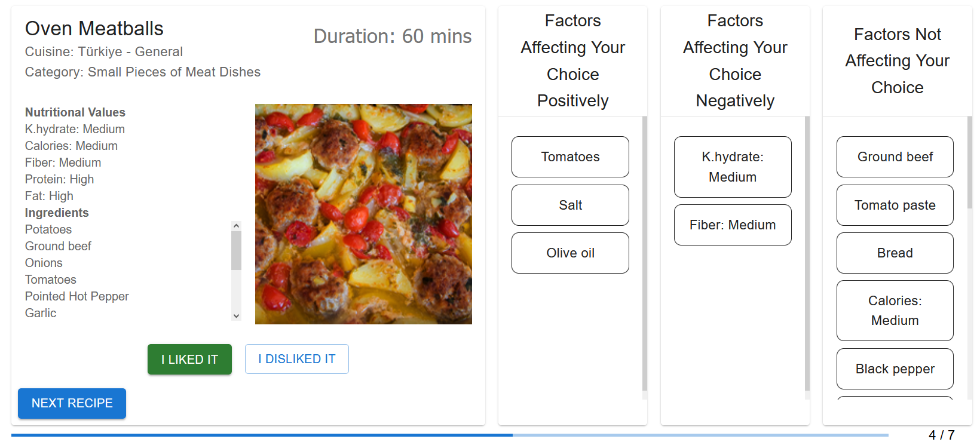Select the Salt factor card
The width and height of the screenshot is (980, 448).
point(570,205)
